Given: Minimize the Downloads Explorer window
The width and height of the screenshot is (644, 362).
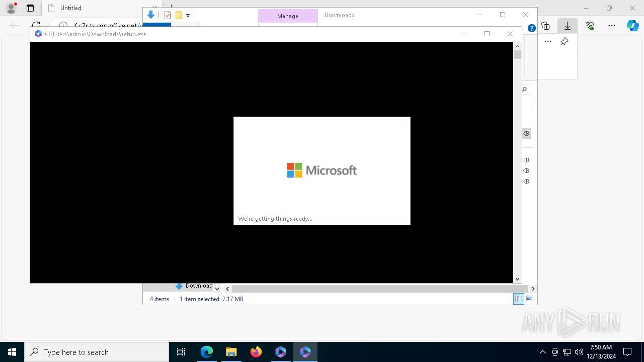Looking at the screenshot, I should click(x=480, y=15).
